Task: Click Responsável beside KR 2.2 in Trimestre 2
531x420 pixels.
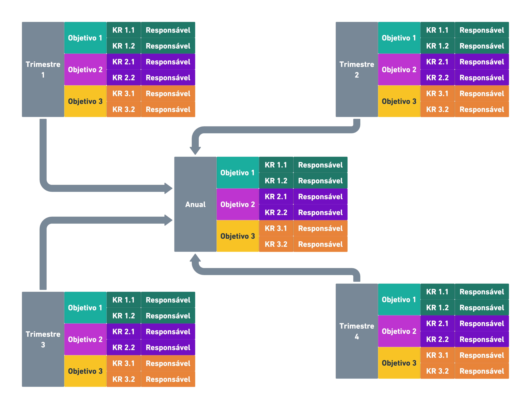Action: (x=482, y=77)
